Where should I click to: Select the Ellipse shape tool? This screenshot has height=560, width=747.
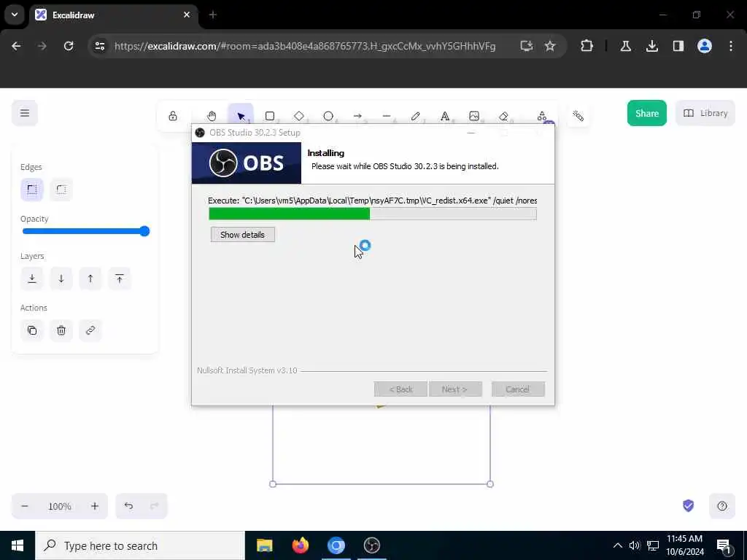(328, 116)
